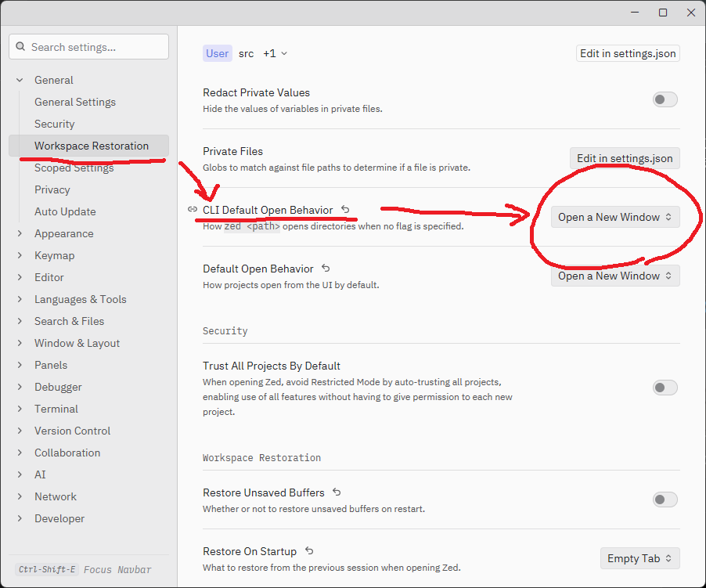
Task: Expand the Appearance section
Action: [x=20, y=233]
